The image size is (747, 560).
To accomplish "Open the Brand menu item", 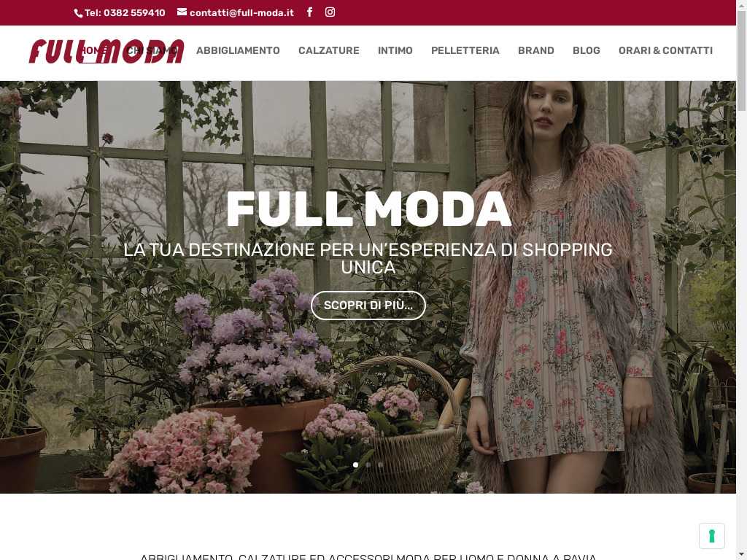I will point(536,50).
